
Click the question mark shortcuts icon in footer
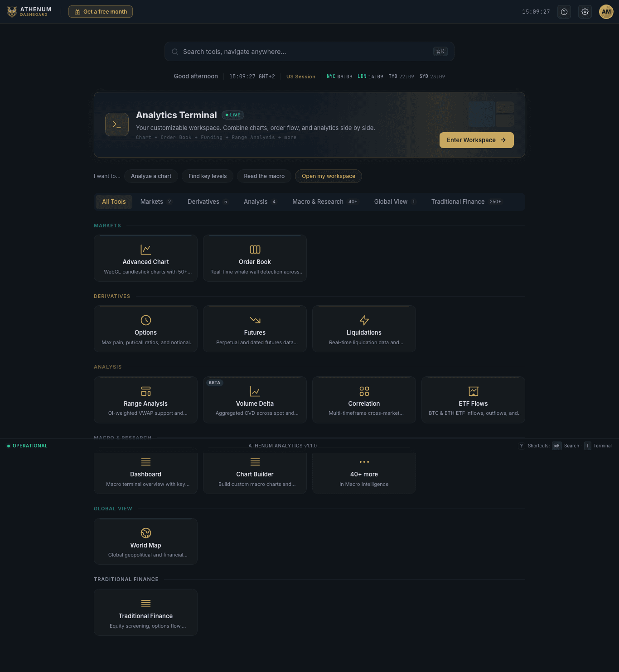522,446
